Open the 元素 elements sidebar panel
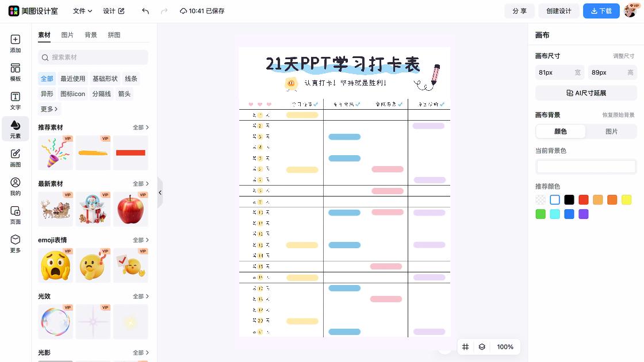The width and height of the screenshot is (644, 362). tap(15, 129)
